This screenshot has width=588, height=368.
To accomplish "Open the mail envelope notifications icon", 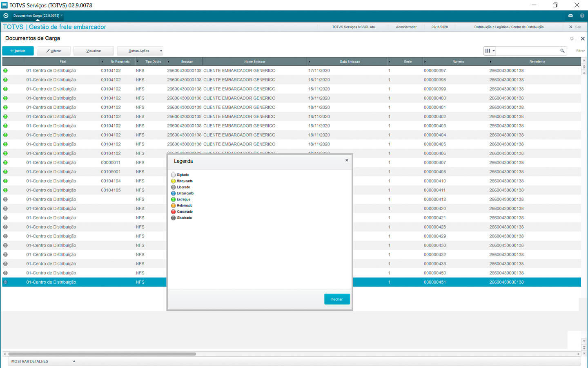I will tap(570, 16).
